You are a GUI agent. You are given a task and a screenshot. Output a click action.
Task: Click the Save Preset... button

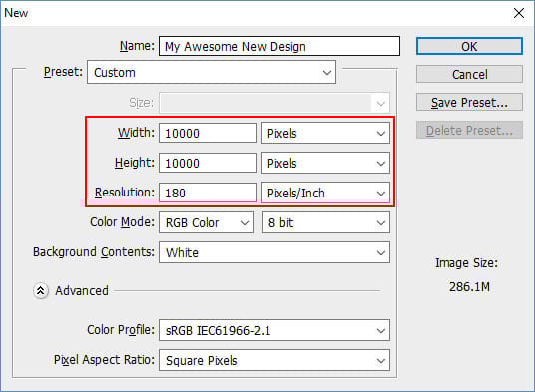coord(469,102)
